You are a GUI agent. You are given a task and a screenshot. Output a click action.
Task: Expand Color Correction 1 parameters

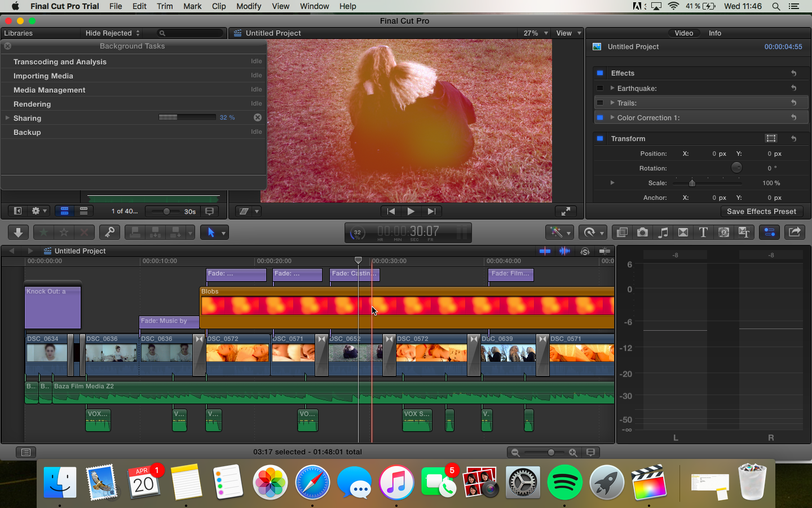coord(612,117)
